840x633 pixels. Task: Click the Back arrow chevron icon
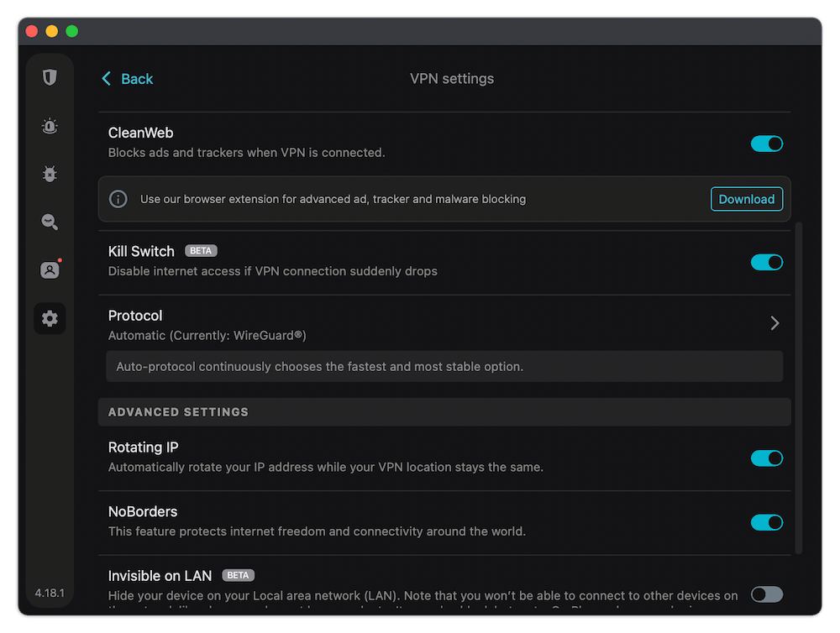click(x=107, y=79)
